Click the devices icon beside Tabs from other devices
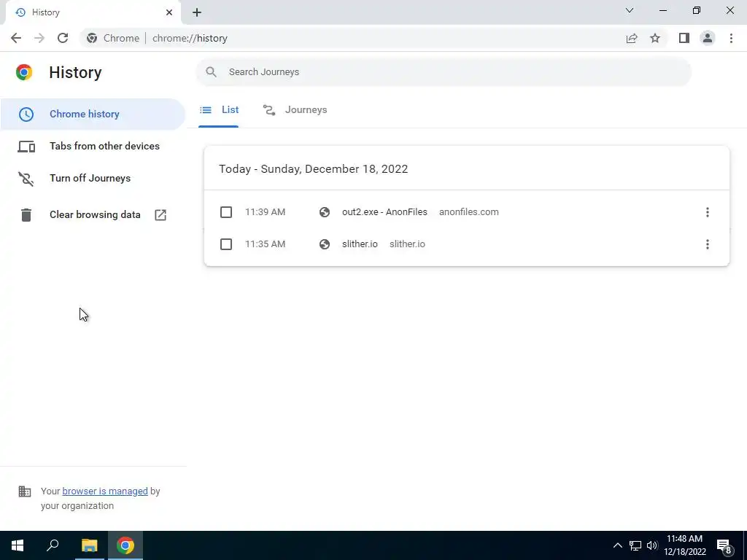Screen dimensions: 747x560 point(26,147)
